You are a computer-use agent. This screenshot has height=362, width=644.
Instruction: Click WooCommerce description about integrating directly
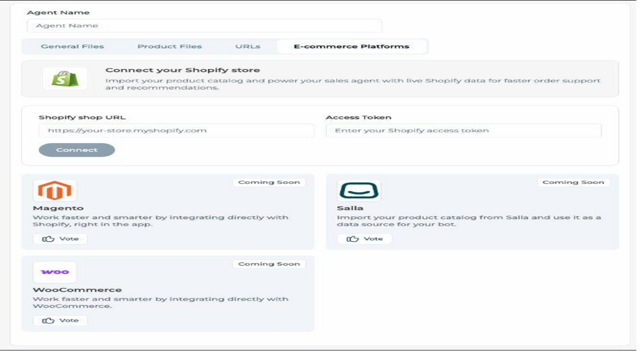coord(160,302)
